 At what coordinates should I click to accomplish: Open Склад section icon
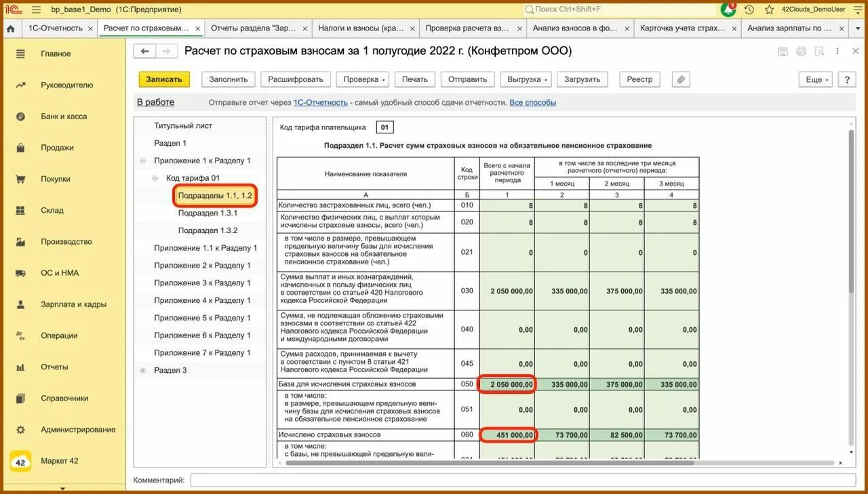(x=20, y=211)
